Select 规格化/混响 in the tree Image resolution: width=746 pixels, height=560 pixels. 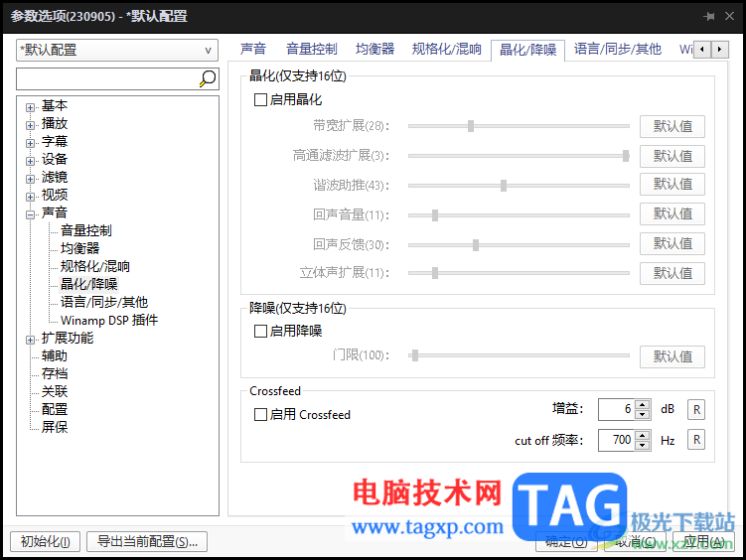(x=95, y=266)
